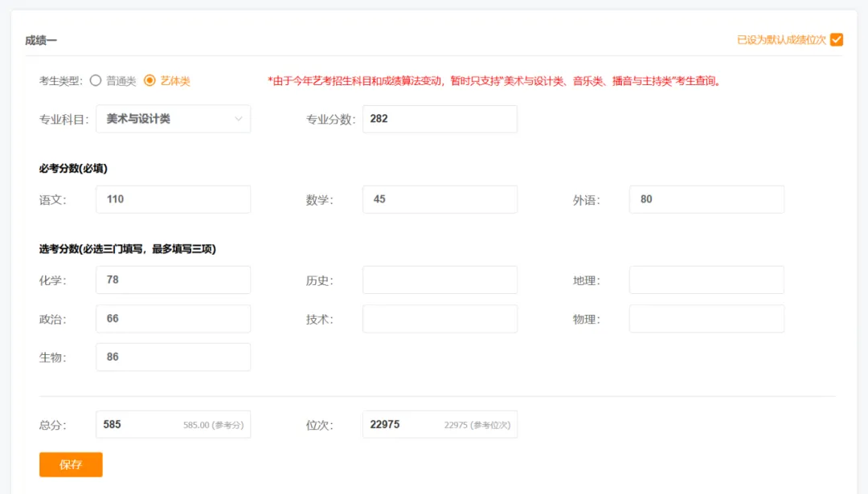Click the 位次 field showing 22975
This screenshot has height=494, width=868.
click(x=439, y=423)
